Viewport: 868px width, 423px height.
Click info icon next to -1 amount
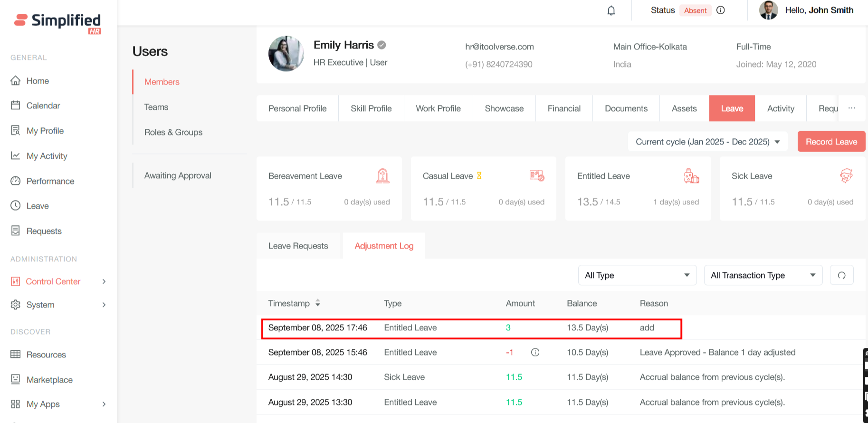click(535, 352)
